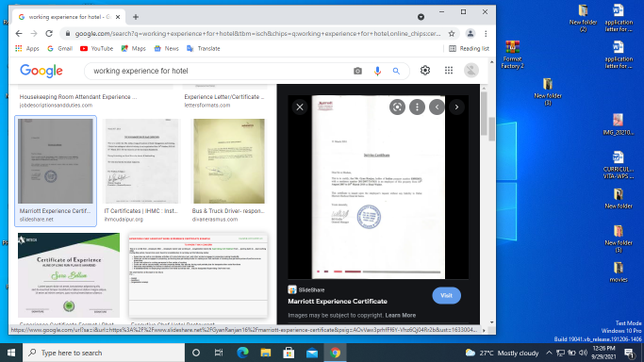
Task: Select the Certificate of Experience thumbnail
Action: click(69, 275)
